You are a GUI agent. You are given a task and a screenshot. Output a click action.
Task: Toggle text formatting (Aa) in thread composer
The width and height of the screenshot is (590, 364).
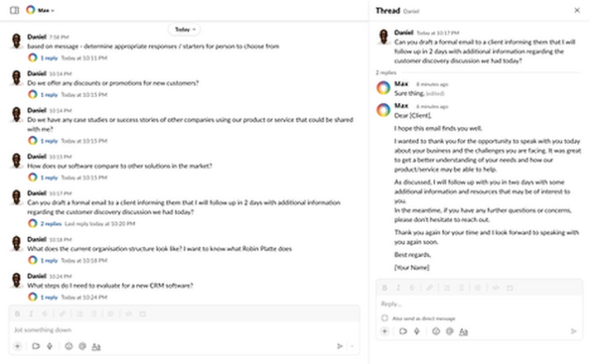pos(464,332)
